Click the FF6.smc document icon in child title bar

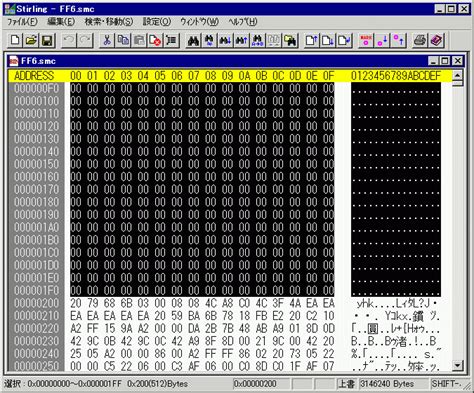pos(14,61)
